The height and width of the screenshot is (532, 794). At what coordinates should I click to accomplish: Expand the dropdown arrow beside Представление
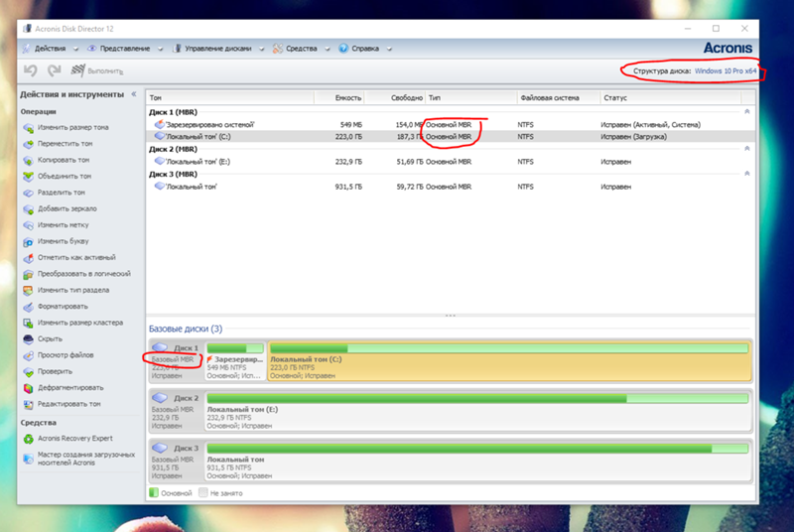coord(160,49)
